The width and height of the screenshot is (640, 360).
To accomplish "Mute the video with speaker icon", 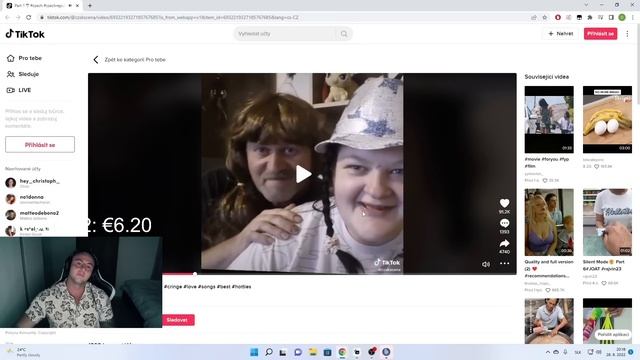I will point(486,264).
